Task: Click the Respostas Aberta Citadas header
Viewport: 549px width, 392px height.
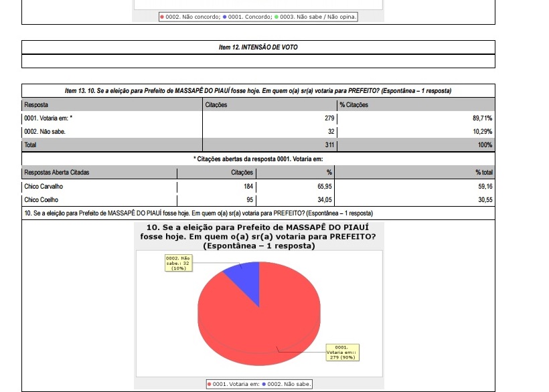Action: (57, 172)
